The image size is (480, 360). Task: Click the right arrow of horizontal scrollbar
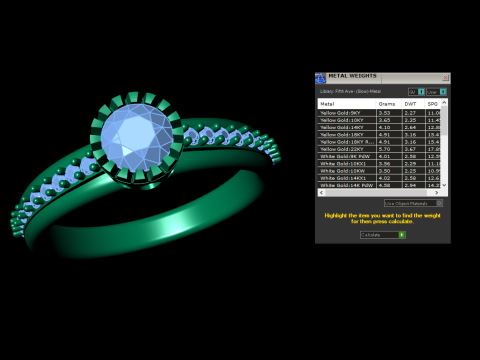pos(437,193)
